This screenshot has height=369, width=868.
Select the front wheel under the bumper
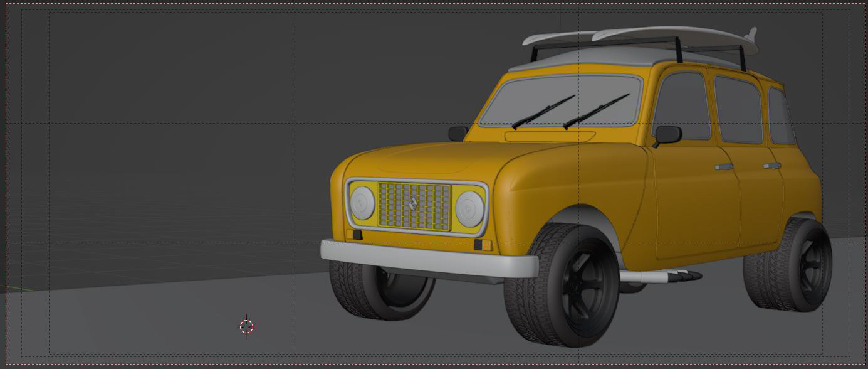381,292
